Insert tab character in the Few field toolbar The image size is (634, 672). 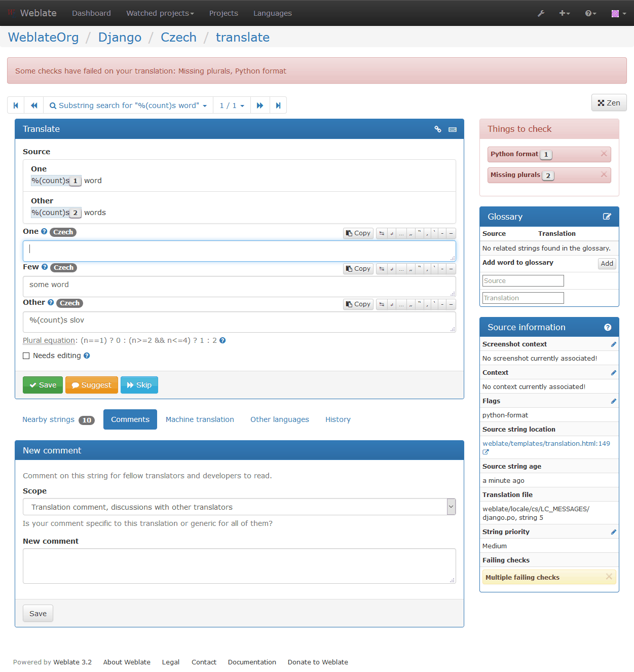click(382, 269)
